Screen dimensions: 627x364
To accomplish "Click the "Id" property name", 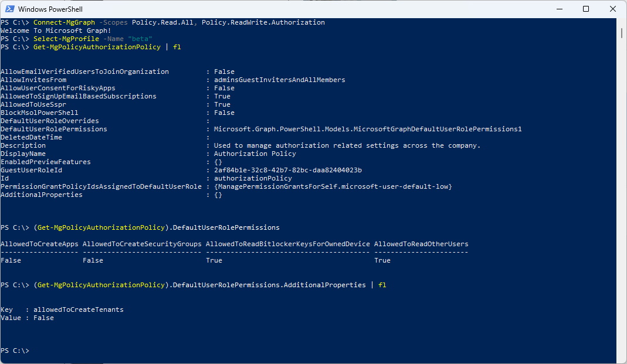I will tap(5, 178).
